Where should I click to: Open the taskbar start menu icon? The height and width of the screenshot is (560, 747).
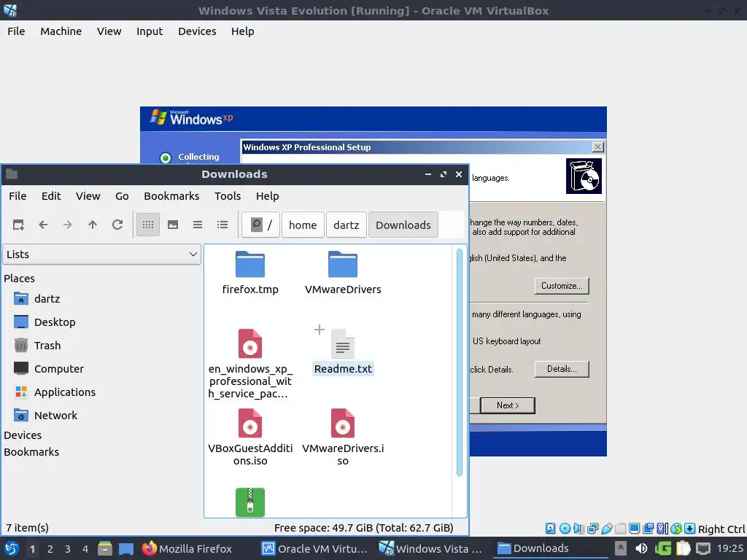coord(12,548)
